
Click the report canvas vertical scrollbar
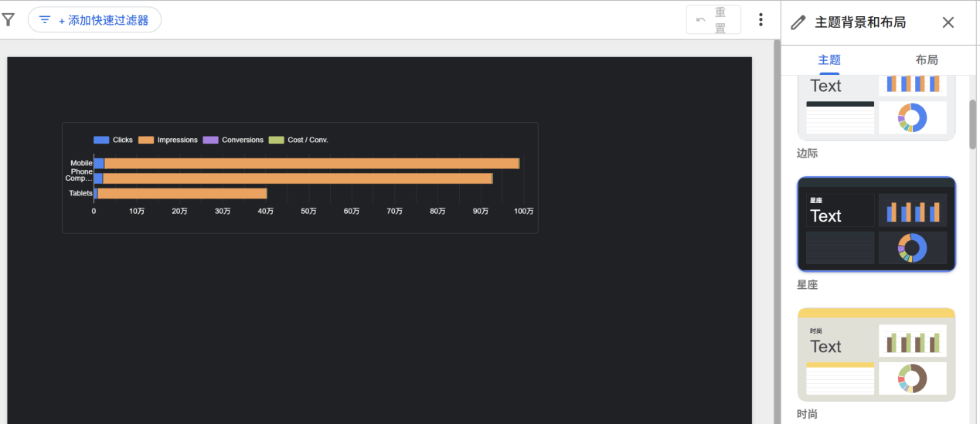pyautogui.click(x=777, y=232)
